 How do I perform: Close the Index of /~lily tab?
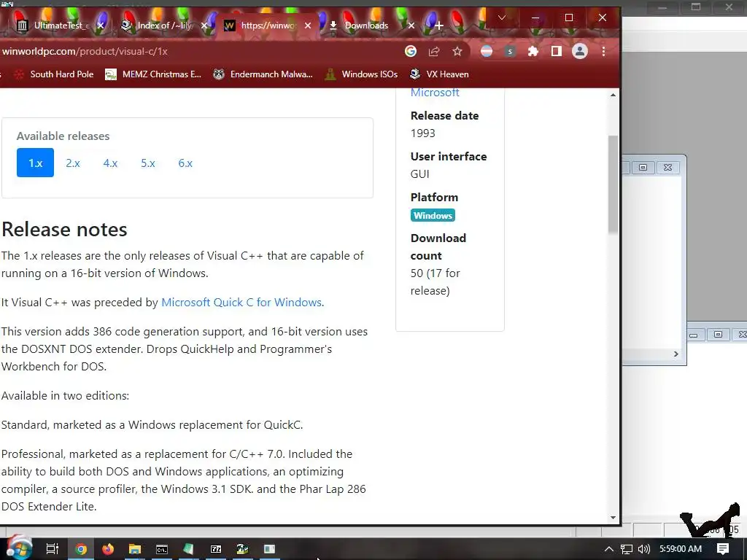tap(204, 26)
